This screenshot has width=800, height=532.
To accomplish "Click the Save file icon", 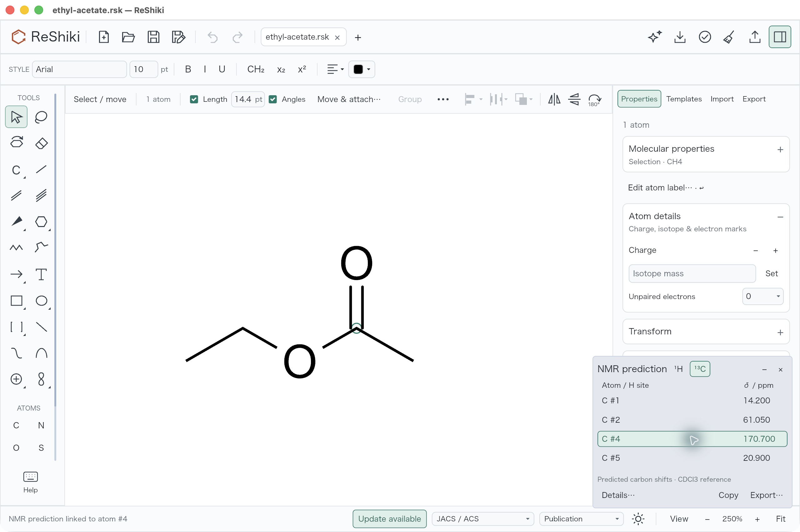I will click(x=153, y=37).
